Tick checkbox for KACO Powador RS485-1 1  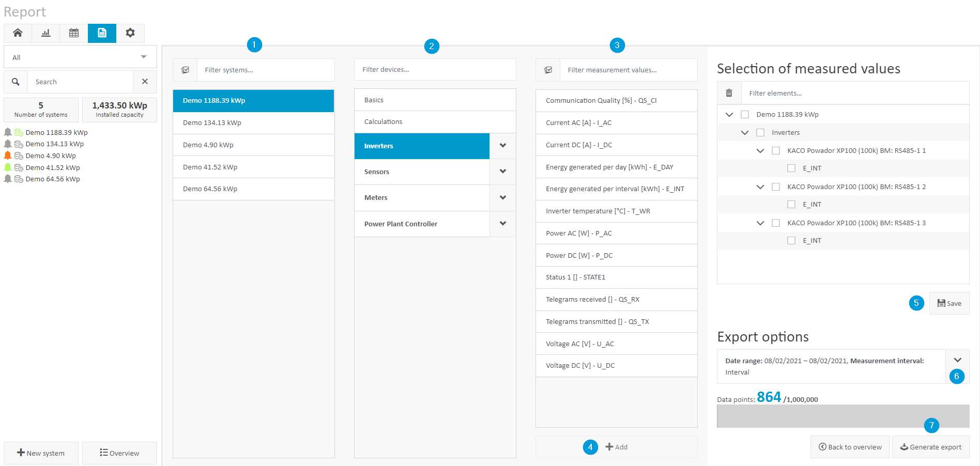[776, 150]
